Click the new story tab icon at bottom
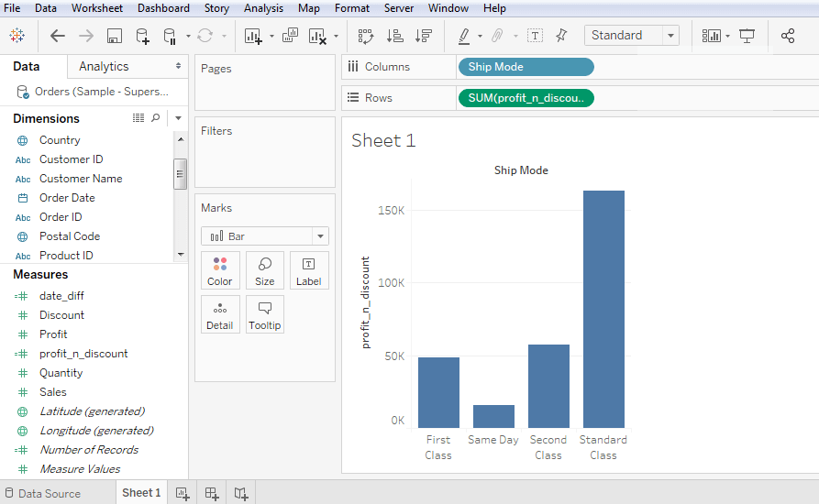 click(241, 493)
